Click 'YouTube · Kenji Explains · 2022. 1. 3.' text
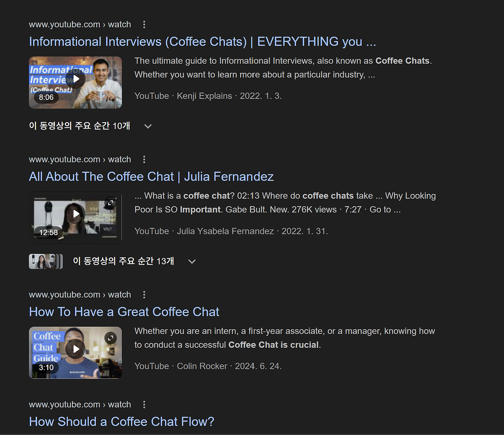The width and height of the screenshot is (504, 435). 208,96
